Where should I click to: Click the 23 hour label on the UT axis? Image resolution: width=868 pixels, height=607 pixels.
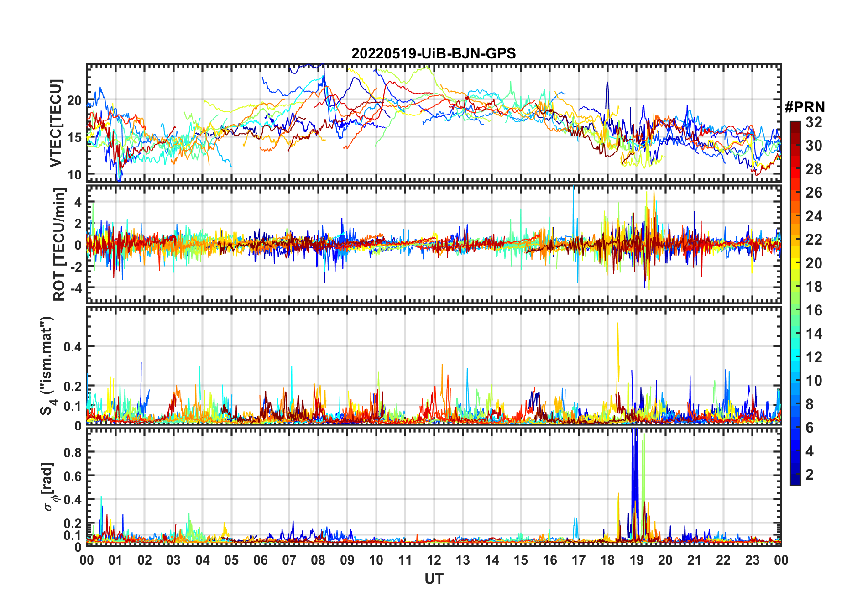tap(753, 560)
